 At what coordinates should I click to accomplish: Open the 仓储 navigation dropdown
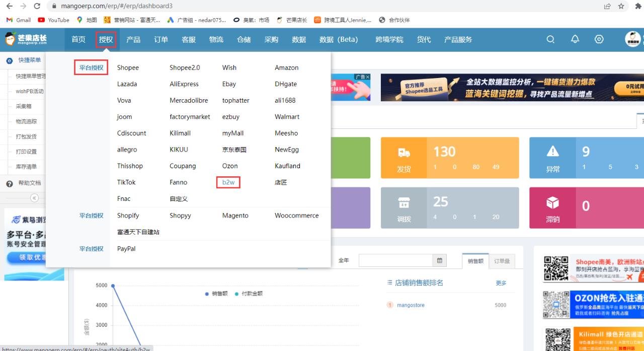click(x=244, y=39)
